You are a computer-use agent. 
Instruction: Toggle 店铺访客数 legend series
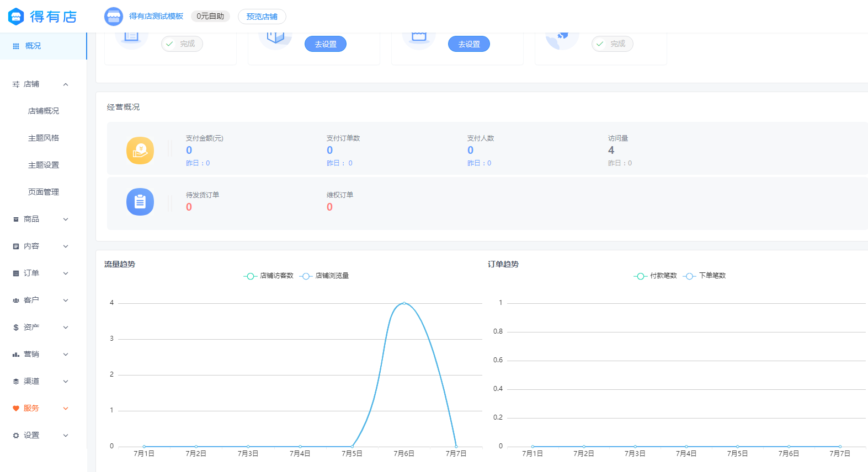pyautogui.click(x=269, y=276)
